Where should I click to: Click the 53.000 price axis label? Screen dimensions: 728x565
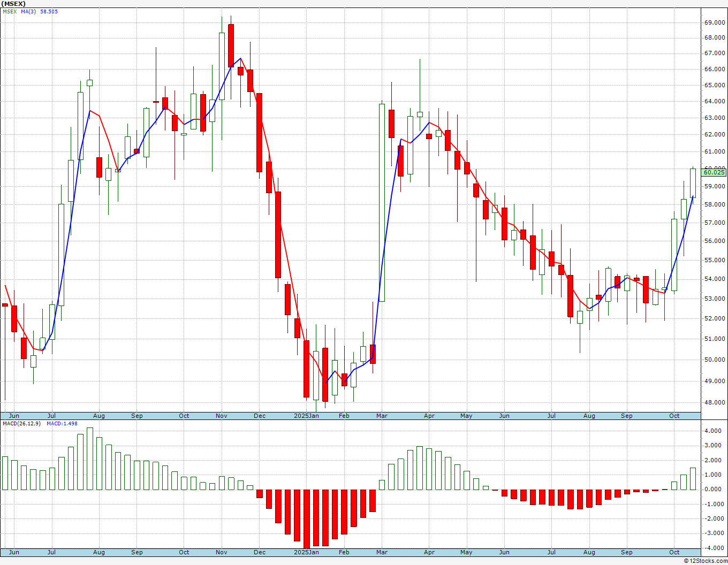[715, 299]
